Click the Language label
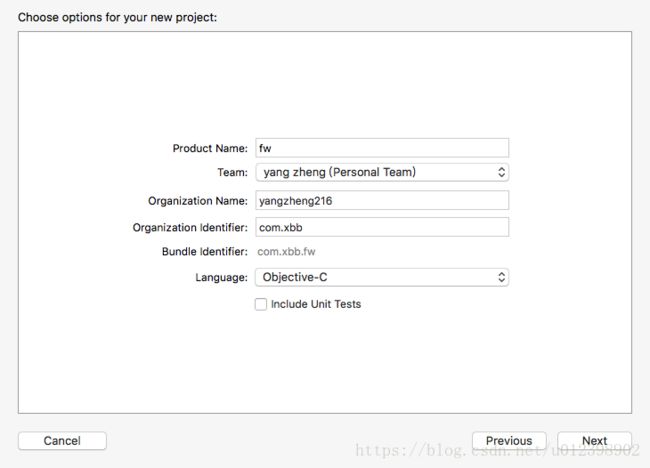This screenshot has height=468, width=650. pyautogui.click(x=221, y=277)
